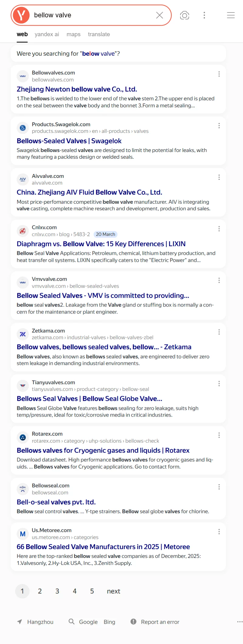Switch to the translate tab

point(99,34)
